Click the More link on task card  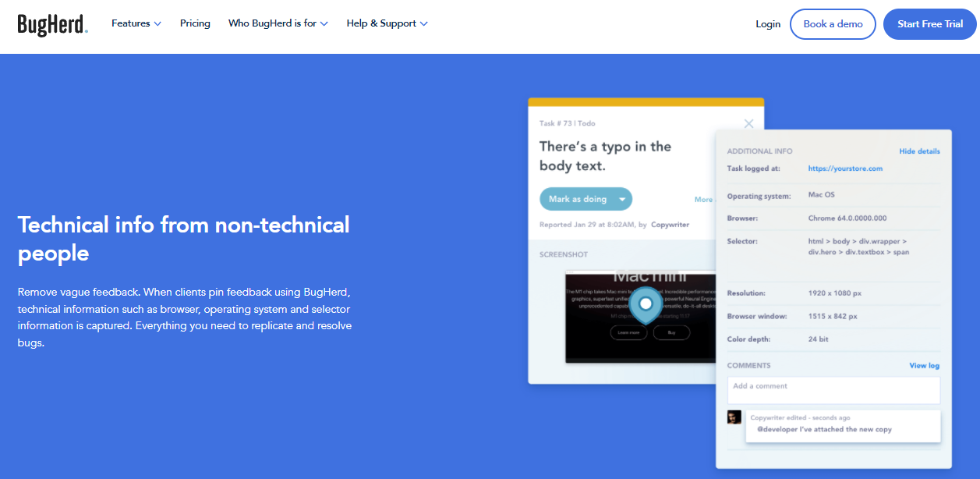pyautogui.click(x=703, y=200)
